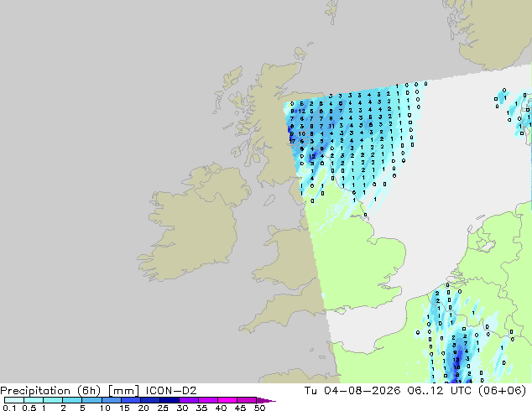
Task: Click the 20–25 mm legend color swatch
Action: (x=149, y=400)
